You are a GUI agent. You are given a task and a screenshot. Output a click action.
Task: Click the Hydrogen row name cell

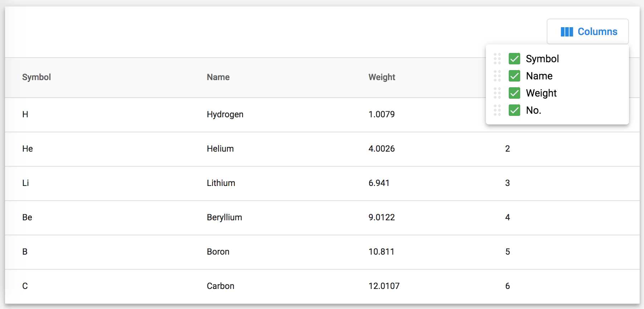pyautogui.click(x=225, y=114)
